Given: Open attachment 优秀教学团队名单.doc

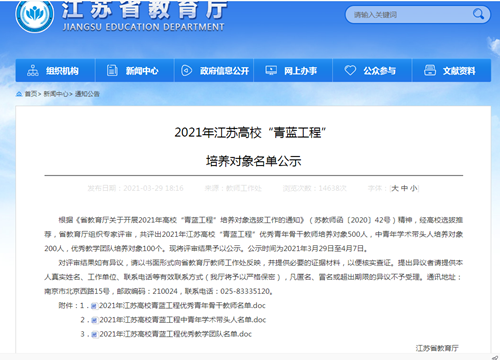Looking at the screenshot, I should pyautogui.click(x=175, y=334).
